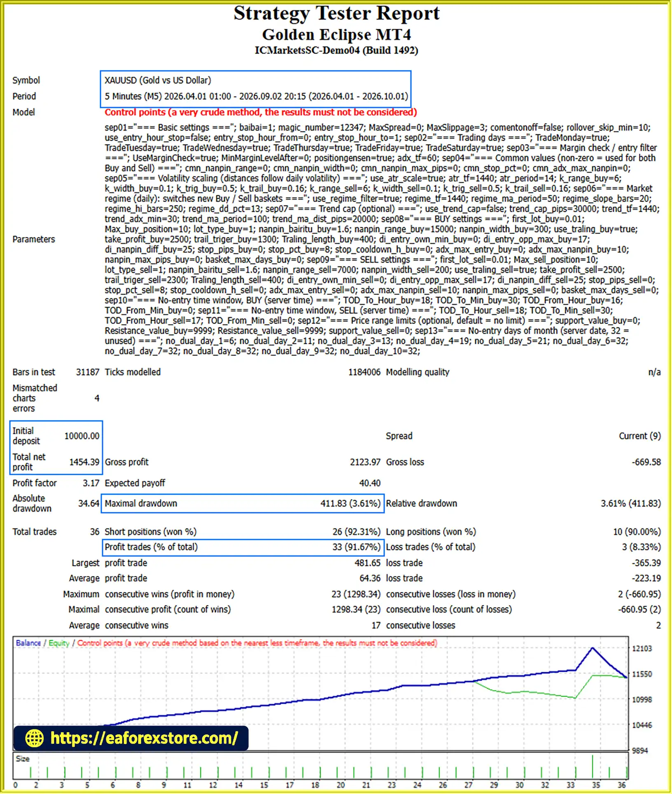Click the gross loss value -669.58
The width and height of the screenshot is (672, 794).
[646, 462]
